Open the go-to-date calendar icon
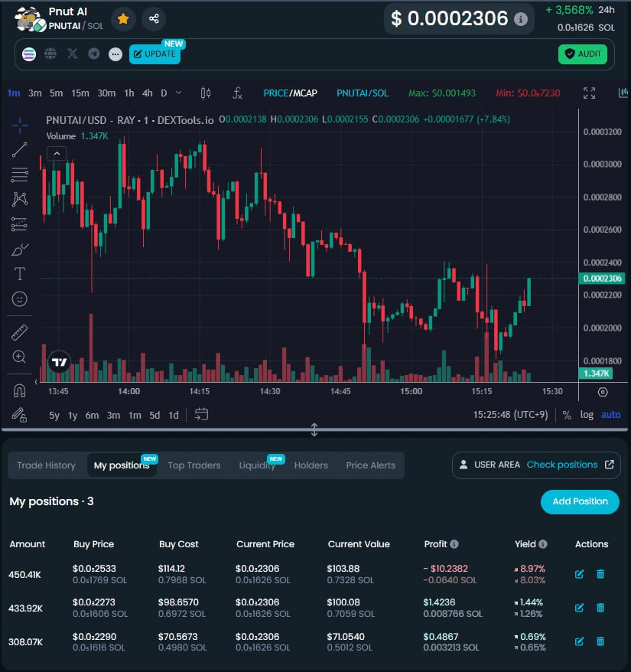The image size is (631, 672). 201,414
